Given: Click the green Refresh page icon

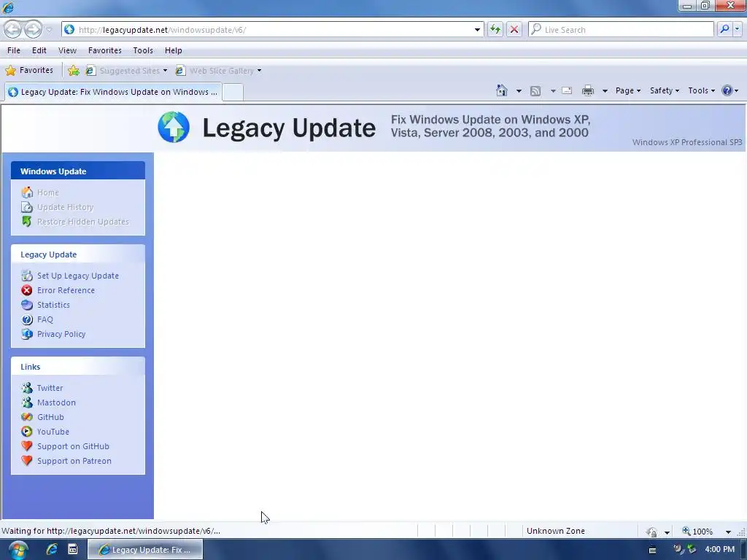Looking at the screenshot, I should point(495,29).
